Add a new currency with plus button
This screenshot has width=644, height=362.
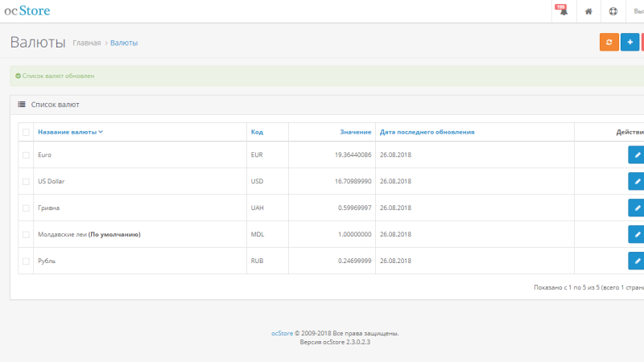point(630,43)
